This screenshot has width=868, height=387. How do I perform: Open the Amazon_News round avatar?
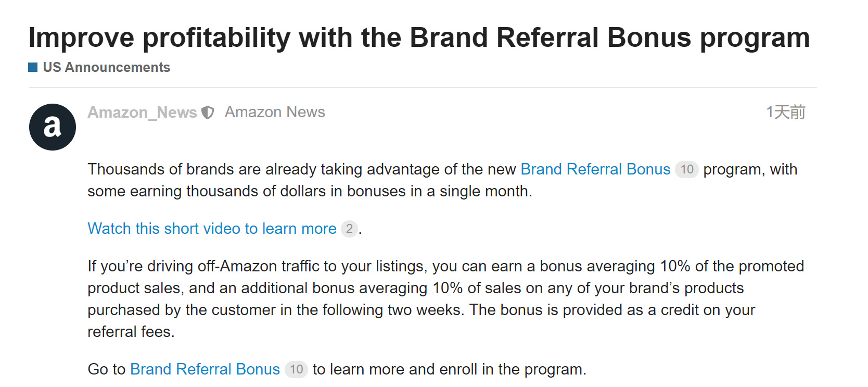(53, 127)
